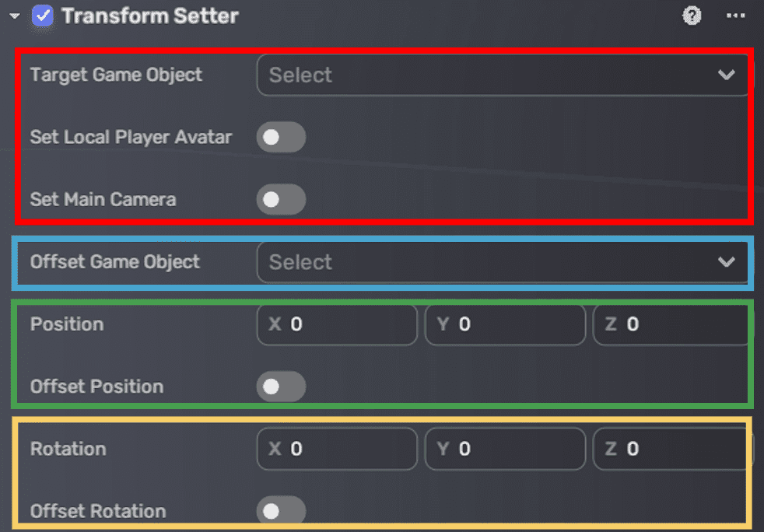Enable Set Main Camera
This screenshot has width=764, height=532.
(x=281, y=199)
